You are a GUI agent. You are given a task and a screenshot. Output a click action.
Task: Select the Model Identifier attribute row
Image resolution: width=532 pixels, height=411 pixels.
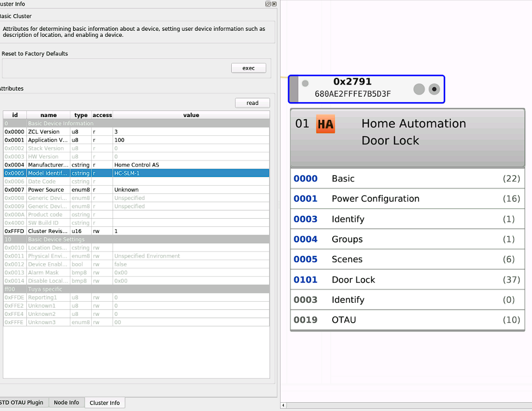[x=137, y=173]
